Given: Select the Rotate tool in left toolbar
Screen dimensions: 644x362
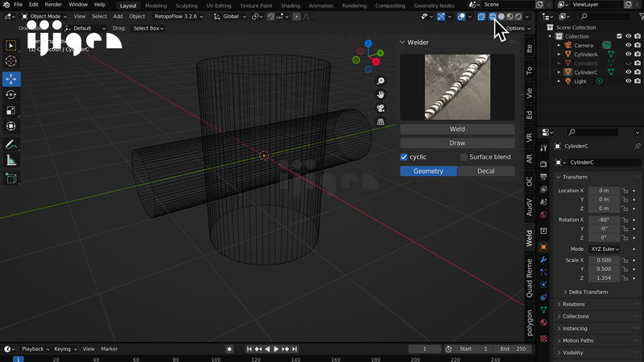Looking at the screenshot, I should pos(11,94).
